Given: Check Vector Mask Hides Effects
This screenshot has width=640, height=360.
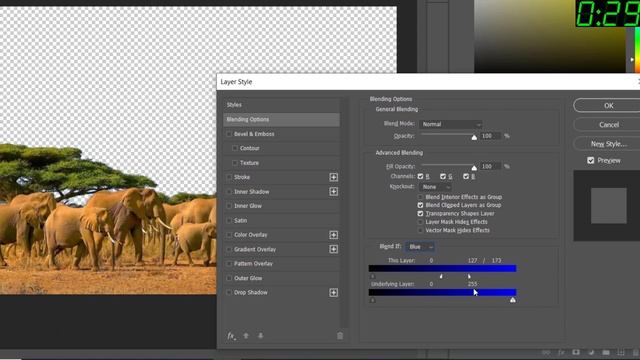Looking at the screenshot, I should (420, 230).
